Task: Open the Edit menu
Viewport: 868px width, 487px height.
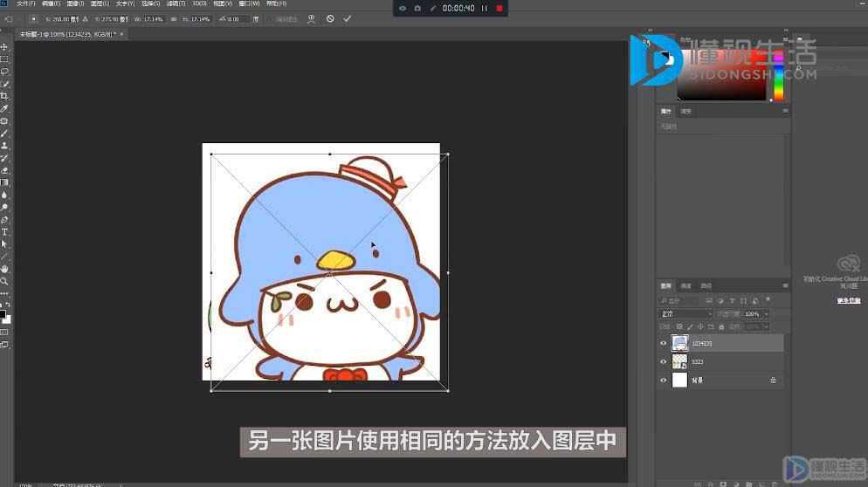Action: [51, 3]
